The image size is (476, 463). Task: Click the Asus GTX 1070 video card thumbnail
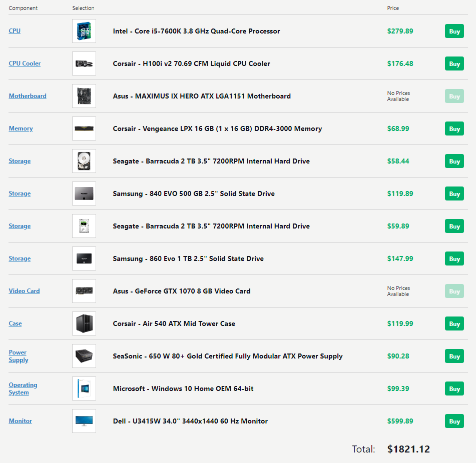(x=84, y=291)
